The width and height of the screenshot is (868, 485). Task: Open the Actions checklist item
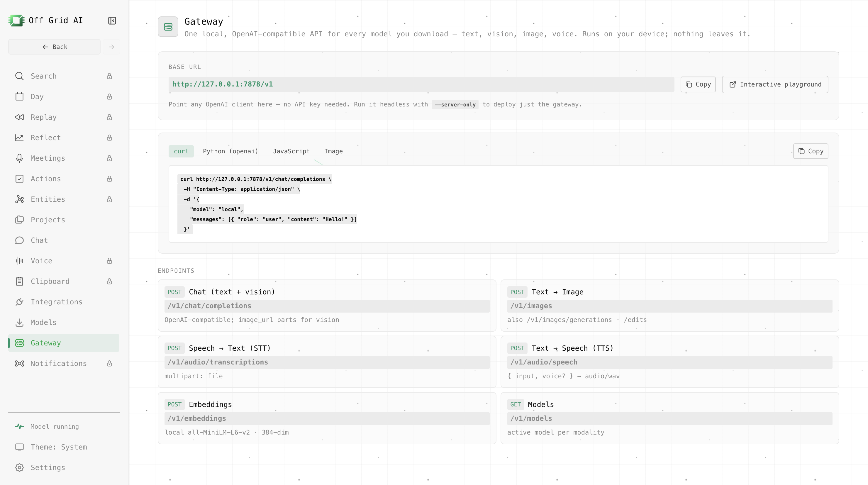click(64, 179)
